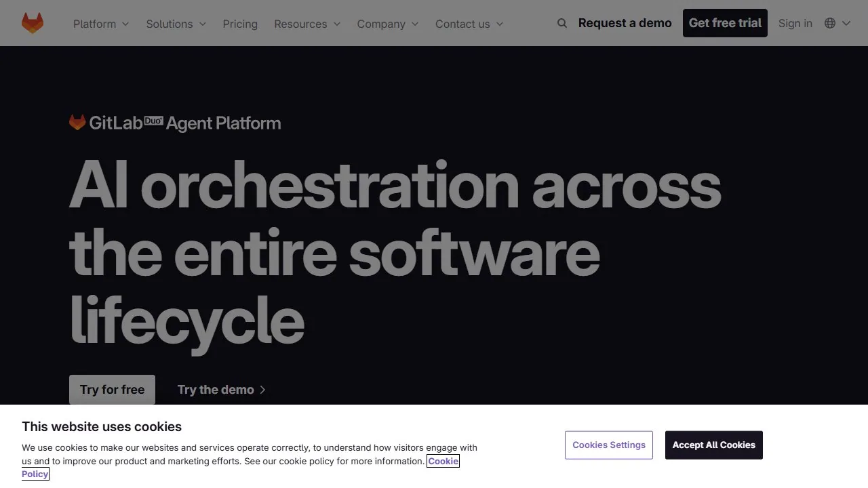The image size is (868, 488).
Task: Follow the Try the demo link
Action: tap(222, 390)
